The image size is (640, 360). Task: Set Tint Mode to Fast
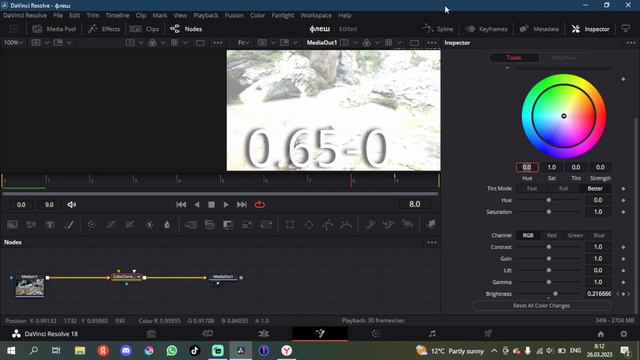coord(532,189)
